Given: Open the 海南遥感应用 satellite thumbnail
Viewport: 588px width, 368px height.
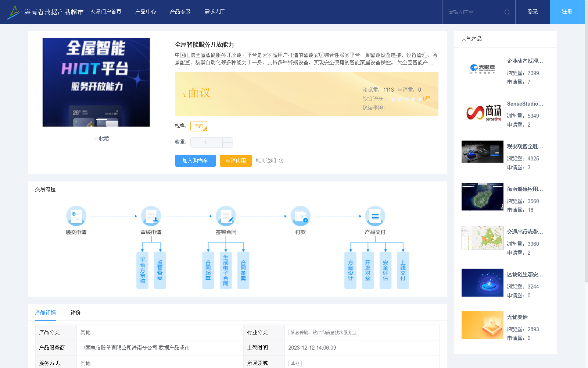Looking at the screenshot, I should pos(483,197).
